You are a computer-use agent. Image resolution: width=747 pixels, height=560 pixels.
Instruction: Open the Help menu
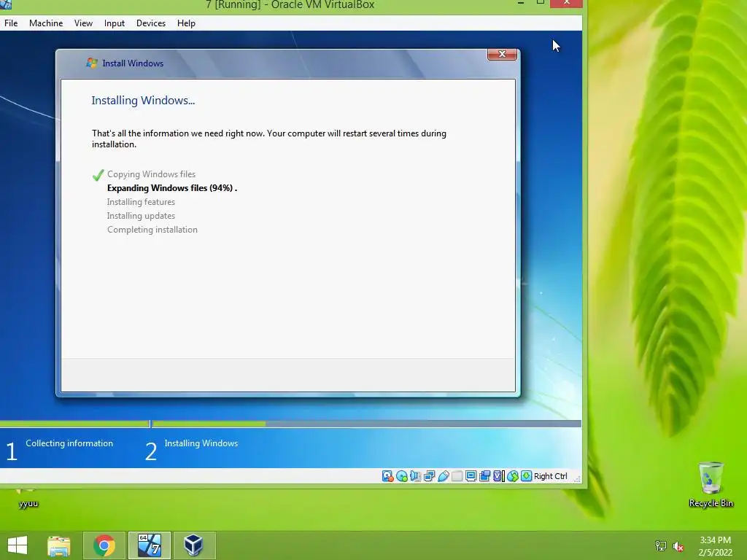tap(186, 23)
